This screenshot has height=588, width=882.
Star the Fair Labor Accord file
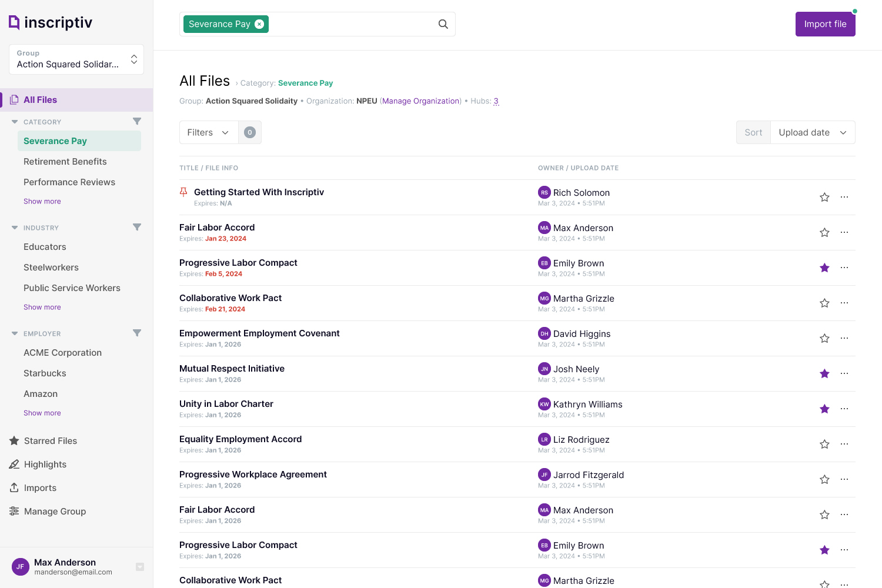click(x=824, y=232)
